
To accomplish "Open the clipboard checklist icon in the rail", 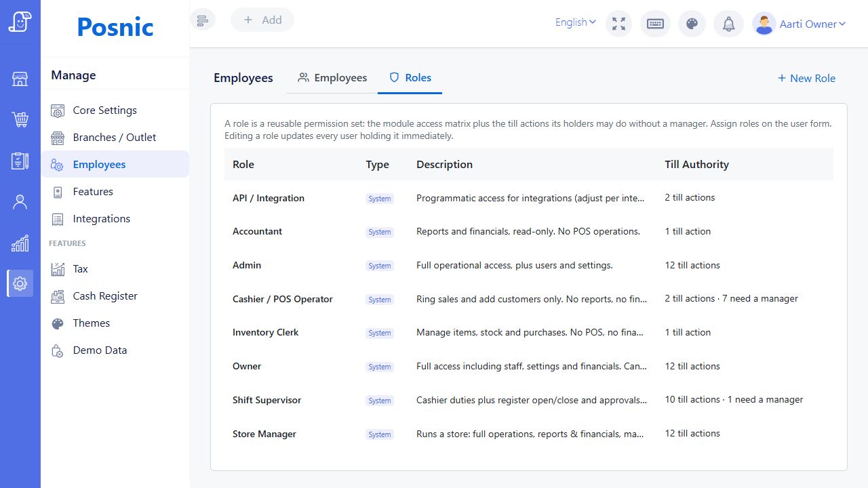I will [20, 161].
